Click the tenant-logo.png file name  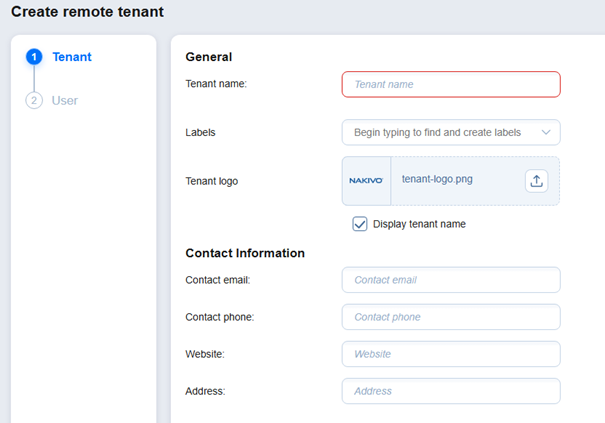(x=439, y=181)
